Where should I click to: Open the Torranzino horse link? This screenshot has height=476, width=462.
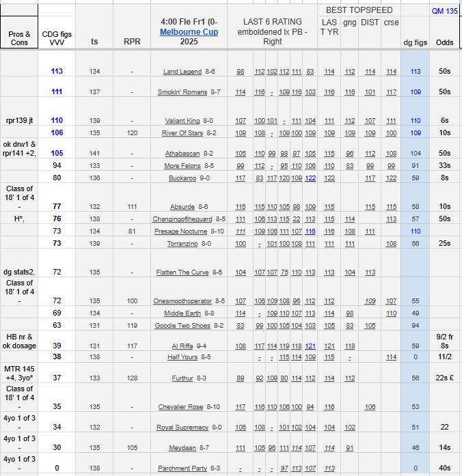[x=182, y=244]
